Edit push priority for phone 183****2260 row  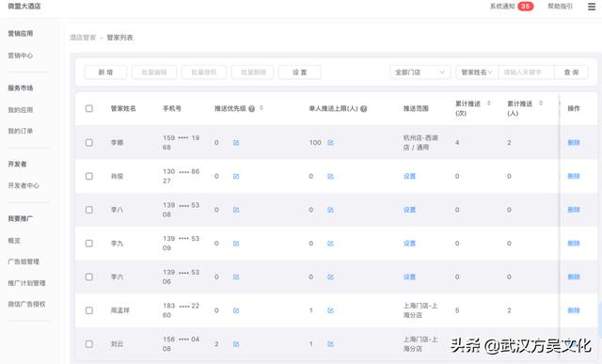(236, 310)
